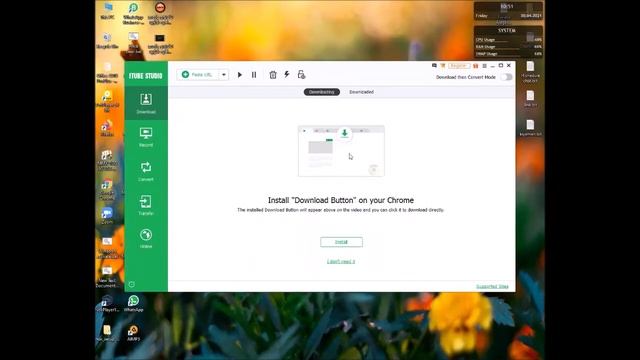The width and height of the screenshot is (640, 360).
Task: Click the trash delete icon
Action: pos(273,75)
